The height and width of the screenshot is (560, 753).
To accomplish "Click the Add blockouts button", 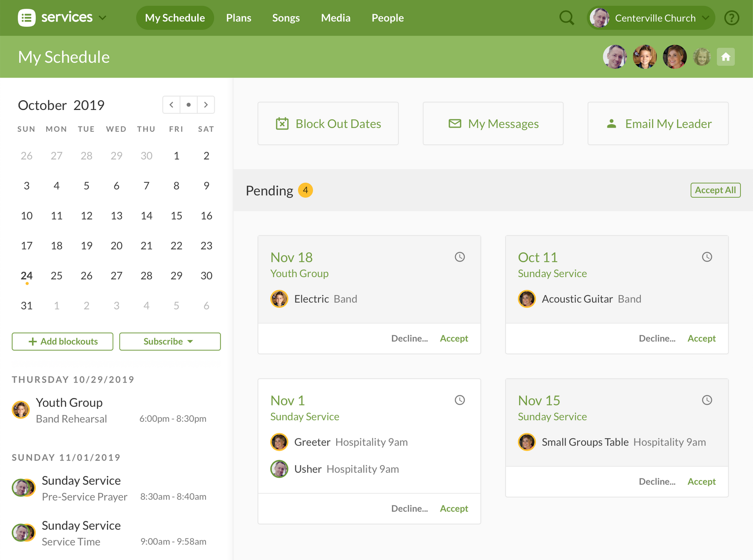I will [62, 342].
